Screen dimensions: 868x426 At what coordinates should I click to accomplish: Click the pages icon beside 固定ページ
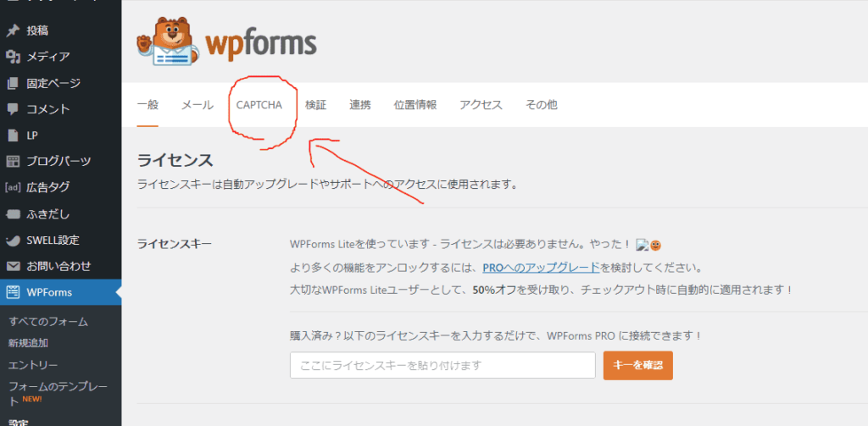(14, 83)
